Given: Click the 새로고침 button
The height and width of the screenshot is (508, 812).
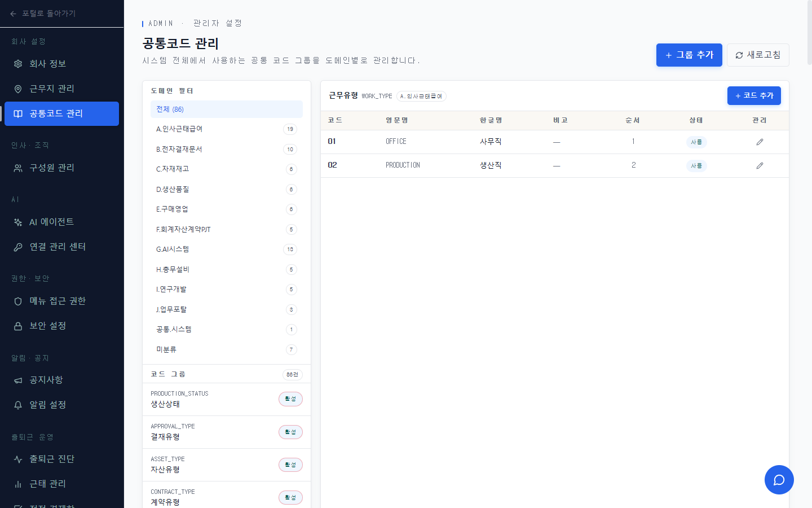Looking at the screenshot, I should [x=758, y=55].
